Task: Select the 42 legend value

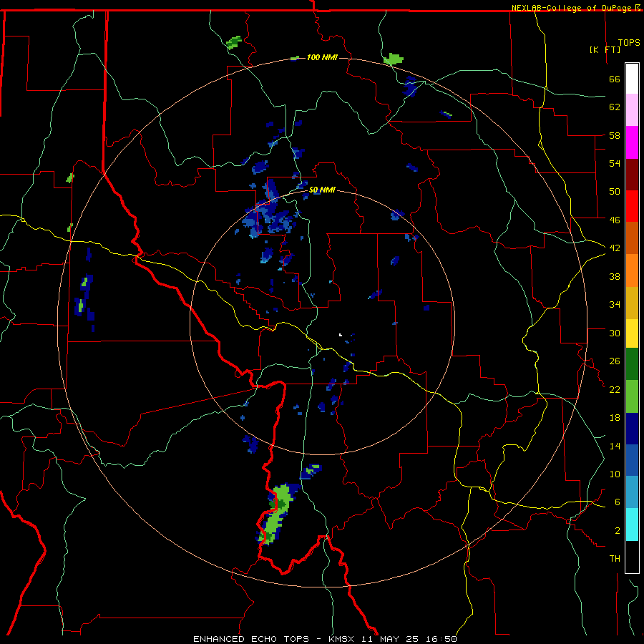Action: [x=615, y=248]
